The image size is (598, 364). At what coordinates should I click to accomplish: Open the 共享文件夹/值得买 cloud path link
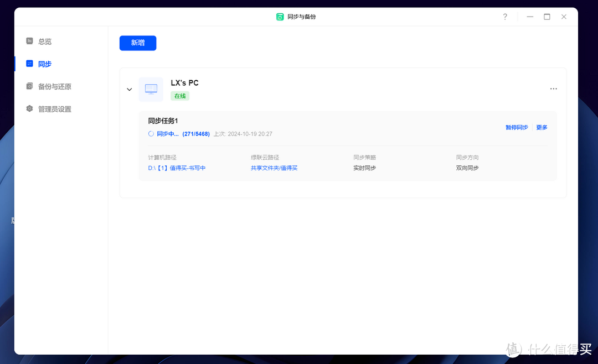pos(274,168)
